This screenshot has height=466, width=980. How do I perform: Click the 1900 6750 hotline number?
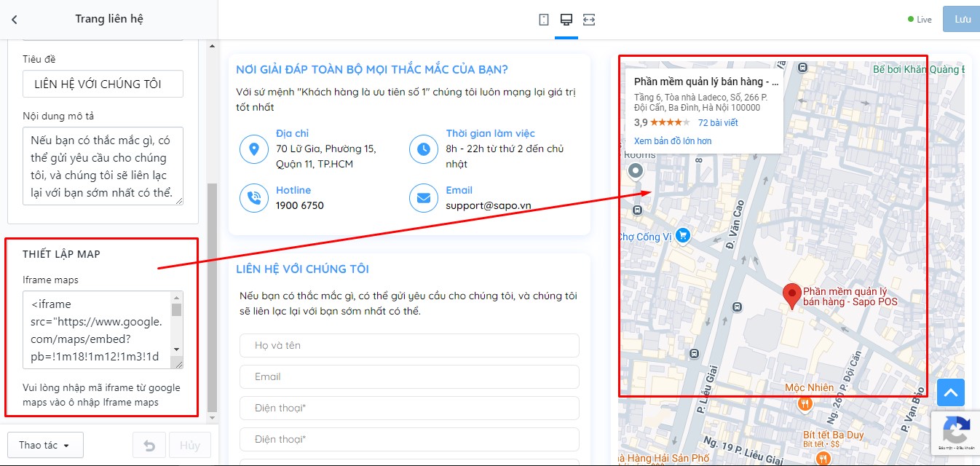[x=300, y=205]
